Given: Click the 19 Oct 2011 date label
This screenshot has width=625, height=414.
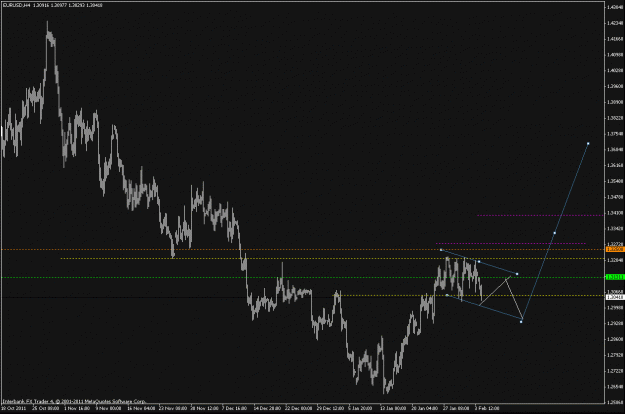Looking at the screenshot, I should click(14, 408).
